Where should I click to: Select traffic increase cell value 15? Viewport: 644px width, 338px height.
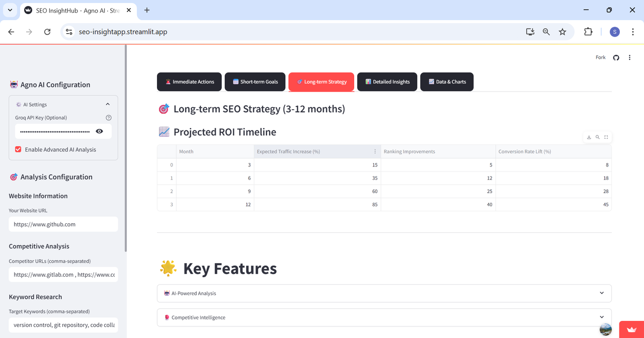coord(317,165)
